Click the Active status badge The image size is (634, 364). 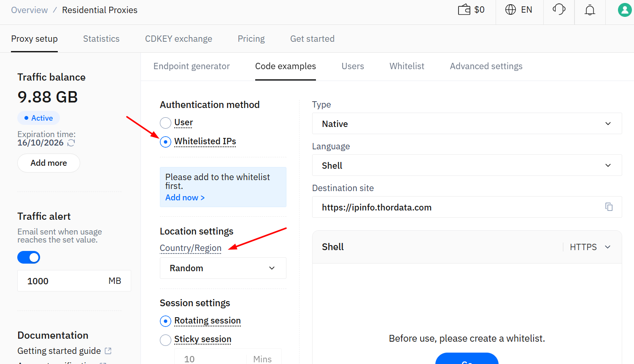(x=38, y=118)
